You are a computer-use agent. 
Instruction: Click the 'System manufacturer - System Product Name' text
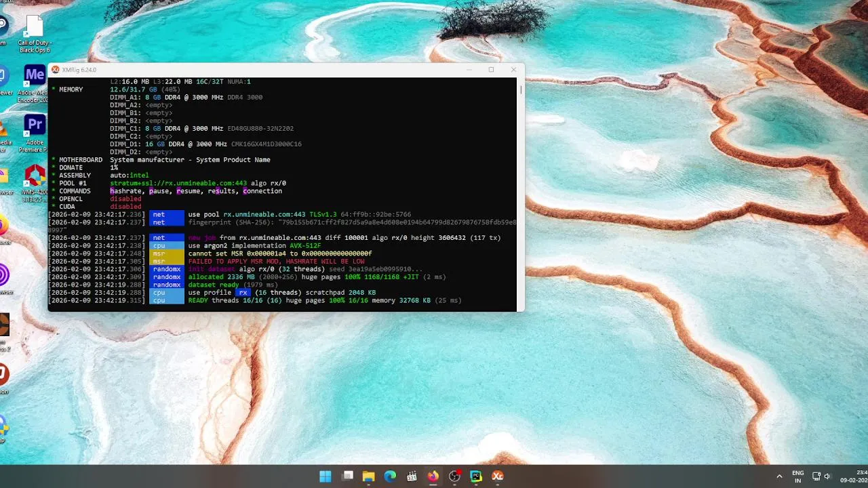tap(190, 160)
